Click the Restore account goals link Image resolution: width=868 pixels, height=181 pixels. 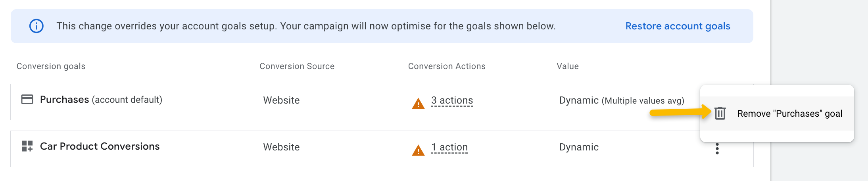[x=678, y=26]
